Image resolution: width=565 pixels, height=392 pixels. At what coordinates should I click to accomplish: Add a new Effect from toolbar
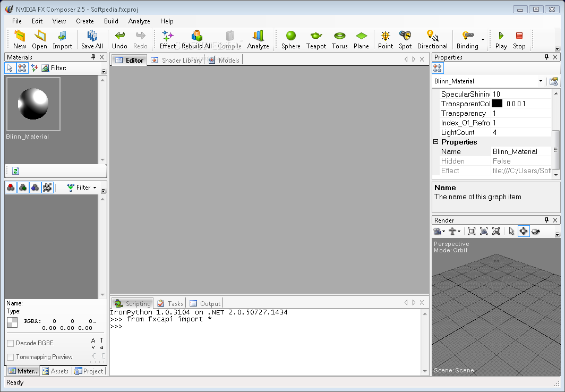(168, 40)
